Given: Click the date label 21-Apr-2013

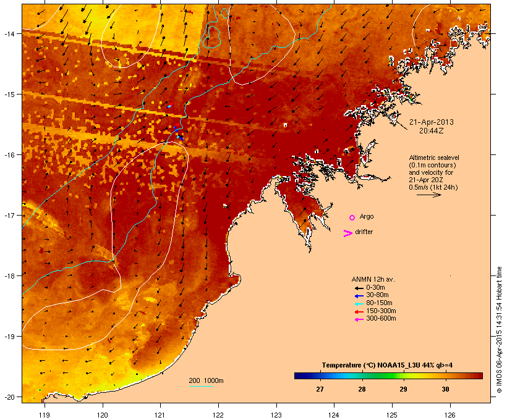Looking at the screenshot, I should (x=431, y=122).
